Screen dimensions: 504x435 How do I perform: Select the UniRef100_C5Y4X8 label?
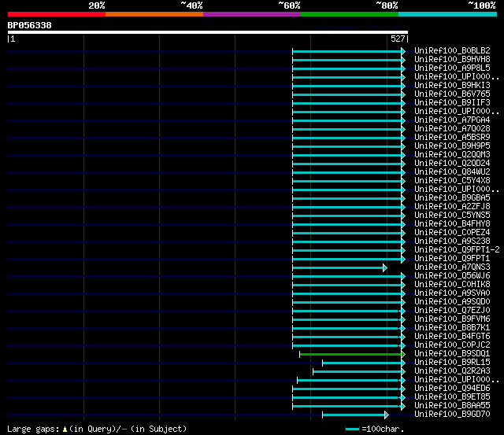pyautogui.click(x=452, y=181)
